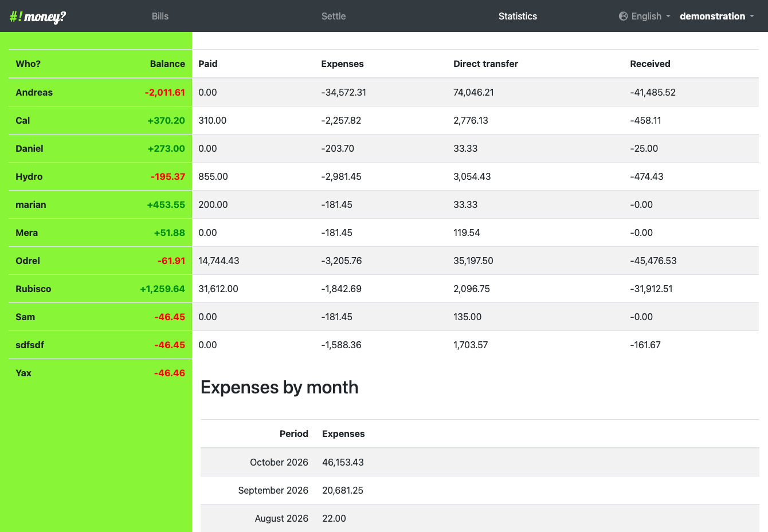Click the globe language icon
Screen dimensions: 768x532
click(x=624, y=16)
